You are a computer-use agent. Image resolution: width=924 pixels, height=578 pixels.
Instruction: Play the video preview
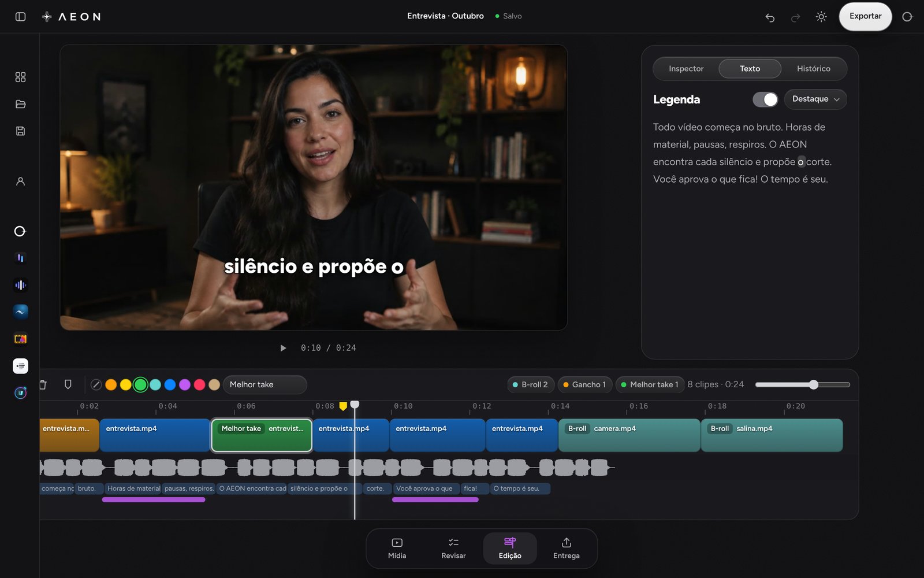tap(283, 348)
